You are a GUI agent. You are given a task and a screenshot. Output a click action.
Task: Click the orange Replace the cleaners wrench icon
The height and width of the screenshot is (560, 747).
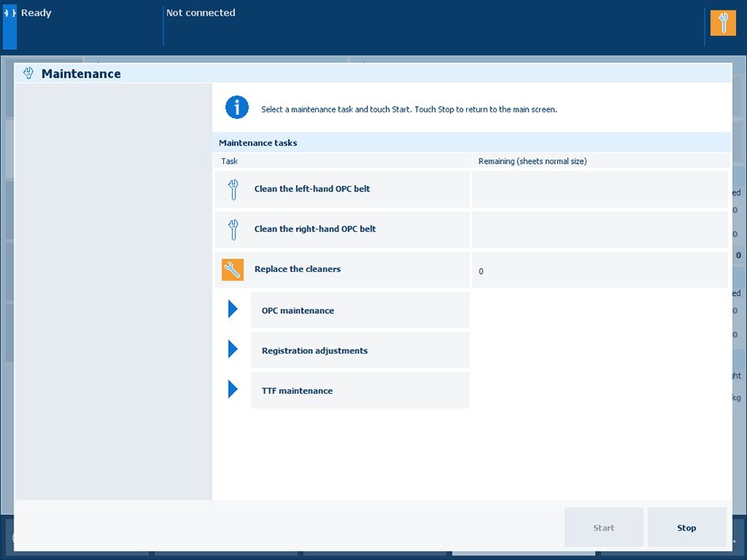[x=233, y=270]
